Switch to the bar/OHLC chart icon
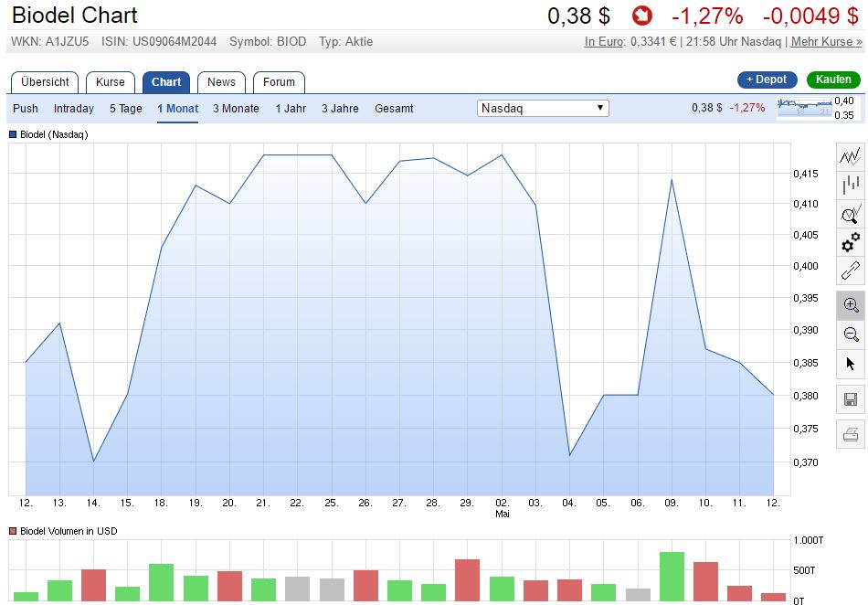 [x=851, y=185]
